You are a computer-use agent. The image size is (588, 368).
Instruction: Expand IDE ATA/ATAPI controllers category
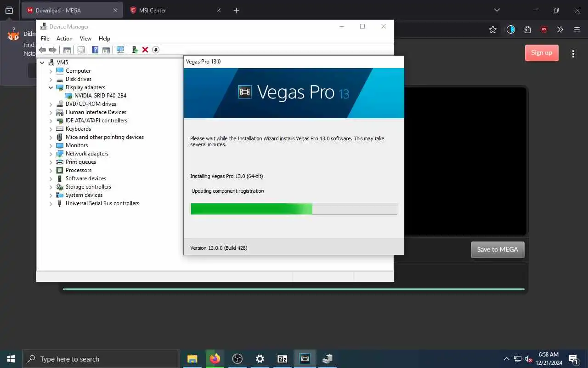pos(51,121)
